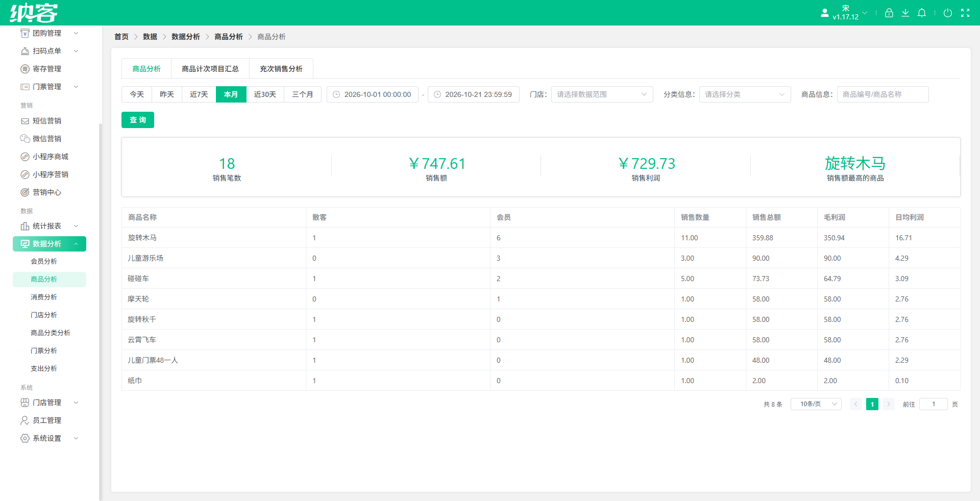Open 会员分析 in the sidebar
This screenshot has height=501, width=980.
[44, 261]
